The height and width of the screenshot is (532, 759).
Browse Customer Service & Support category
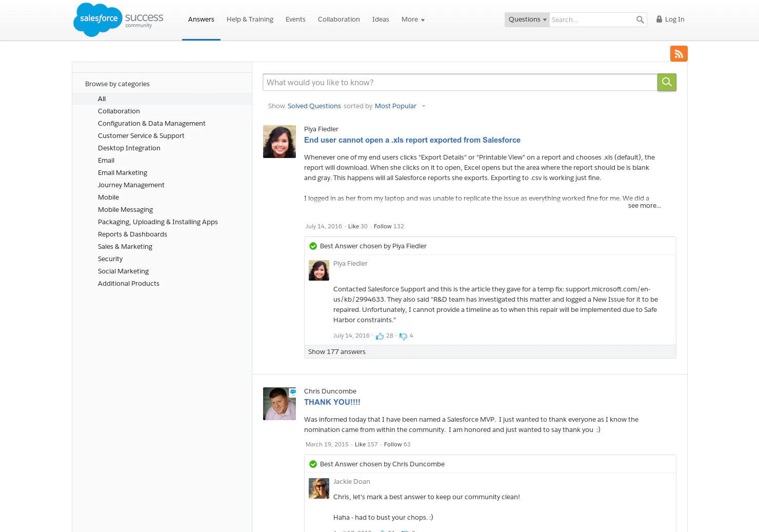141,136
